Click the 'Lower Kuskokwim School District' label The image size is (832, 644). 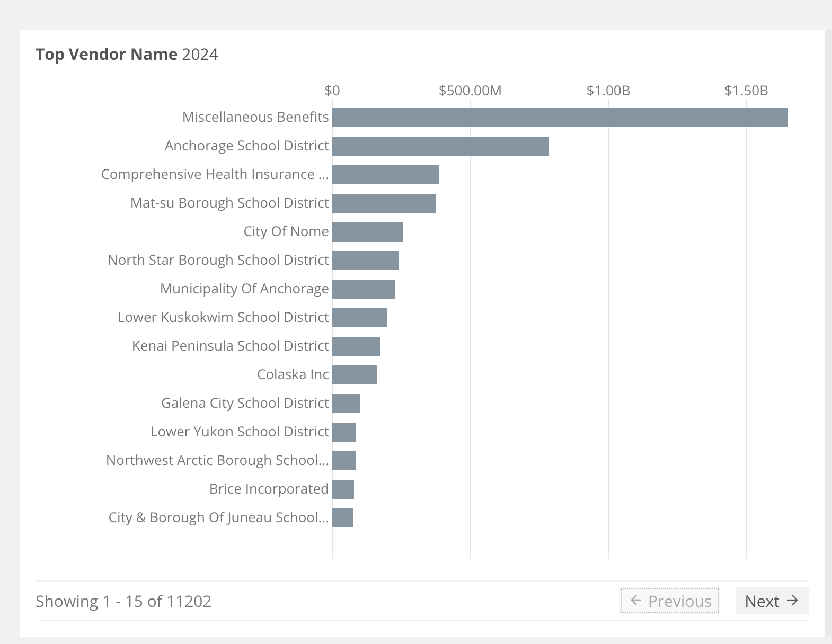coord(223,317)
